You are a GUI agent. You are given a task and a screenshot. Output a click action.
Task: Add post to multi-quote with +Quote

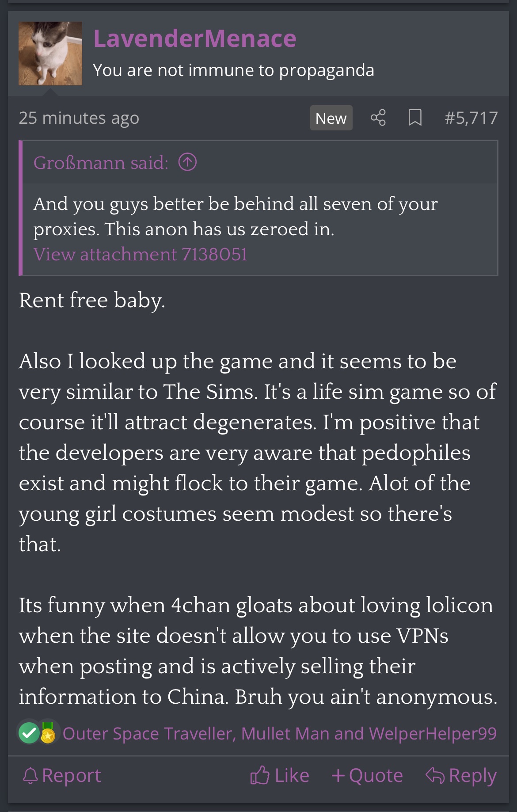coord(367,775)
